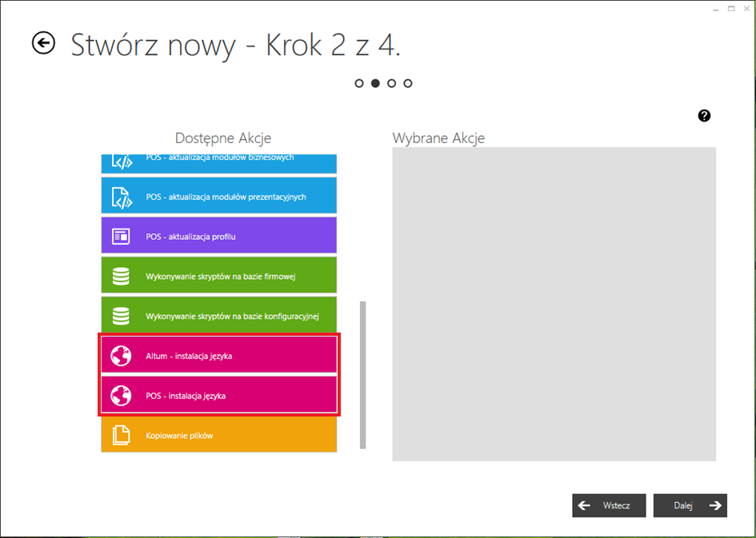Click right arrow icon on Dalej button

click(x=715, y=505)
